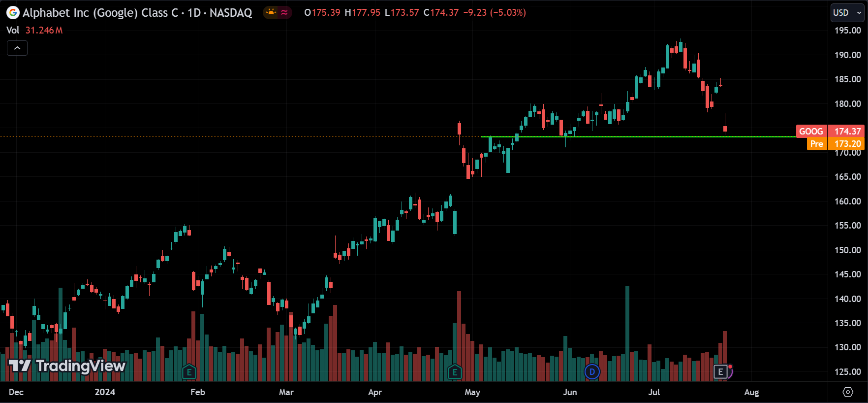
Task: Click the high value H177.95
Action: 362,12
